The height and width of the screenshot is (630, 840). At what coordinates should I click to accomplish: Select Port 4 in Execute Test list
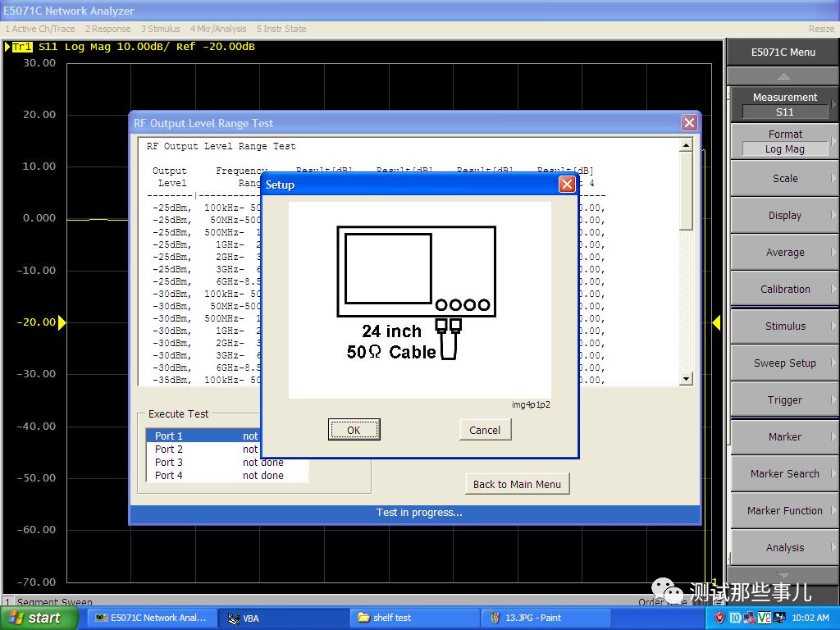[227, 475]
